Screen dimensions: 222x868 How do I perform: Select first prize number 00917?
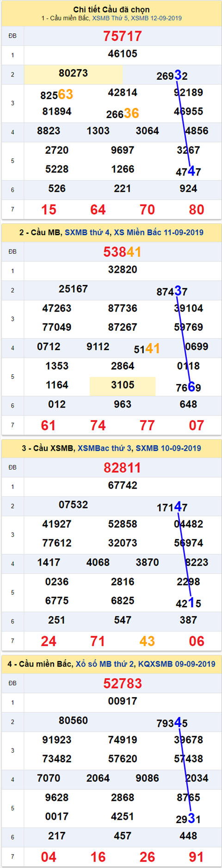coord(123,701)
